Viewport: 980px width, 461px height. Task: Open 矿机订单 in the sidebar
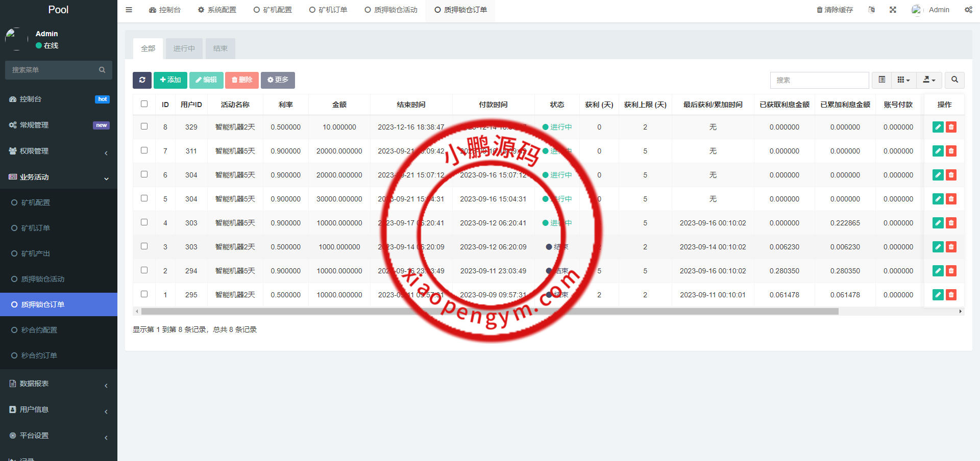36,228
